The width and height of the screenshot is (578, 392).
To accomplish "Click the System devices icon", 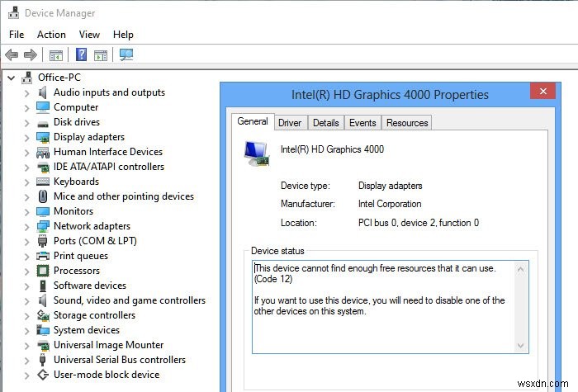I will pos(43,330).
